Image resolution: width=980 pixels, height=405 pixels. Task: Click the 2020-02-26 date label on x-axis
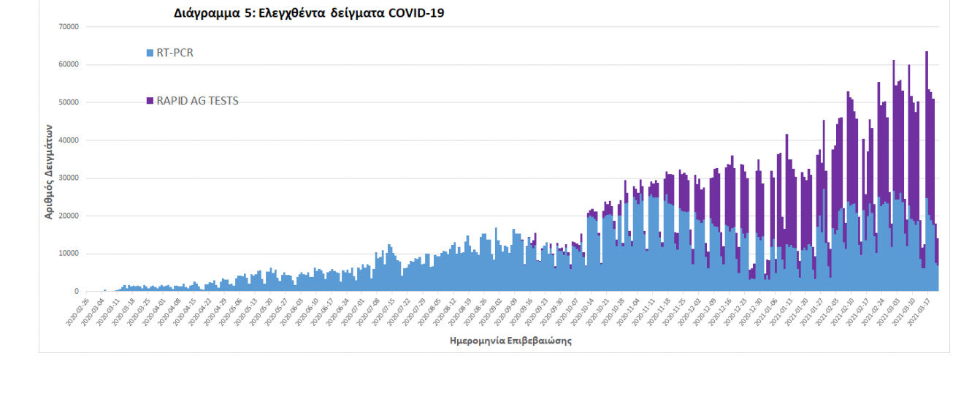pos(77,311)
